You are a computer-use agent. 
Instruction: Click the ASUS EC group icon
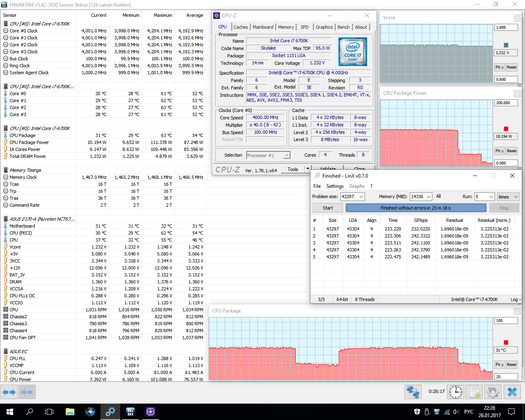pos(6,352)
